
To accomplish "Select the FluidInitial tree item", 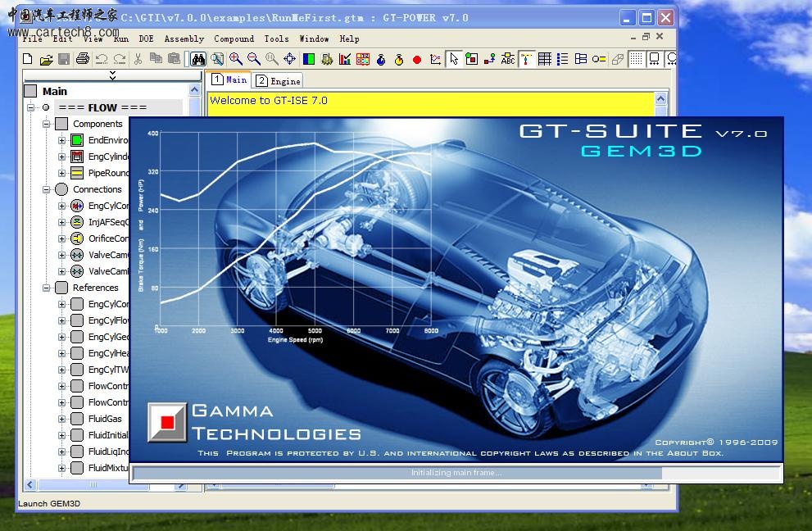I will 107,435.
